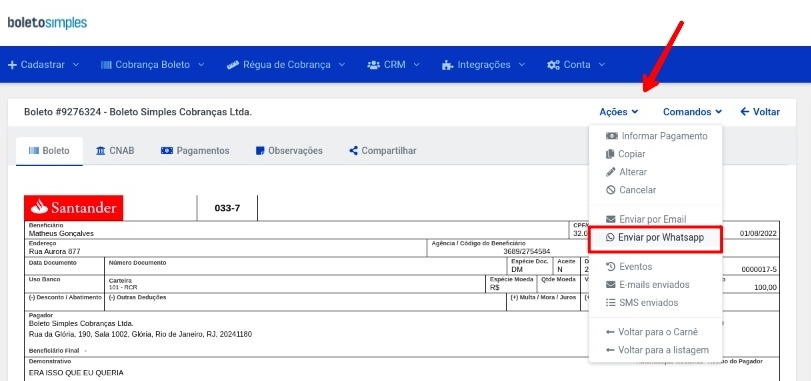Click the share icon on Compartilhar tab
The image size is (811, 381).
pyautogui.click(x=354, y=151)
